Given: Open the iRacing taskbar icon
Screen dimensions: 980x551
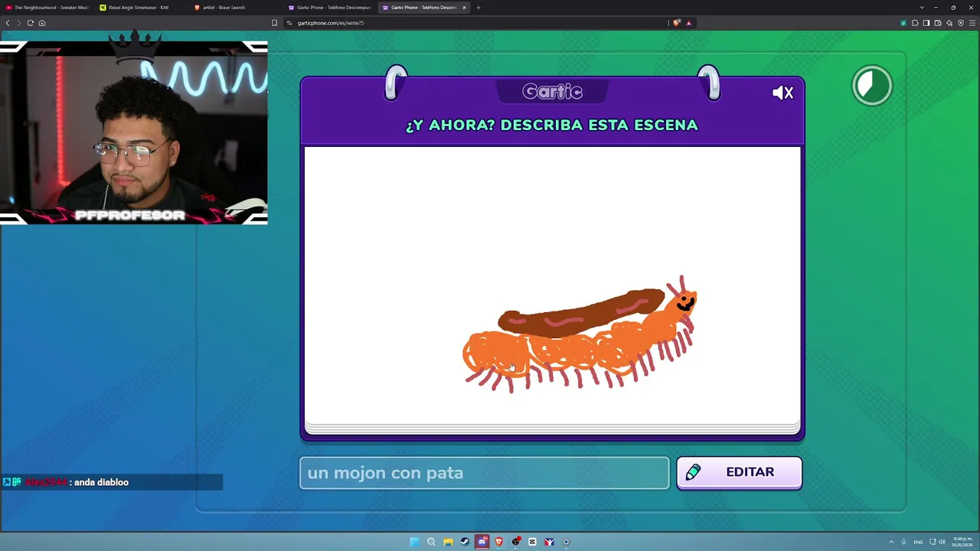Looking at the screenshot, I should pyautogui.click(x=549, y=542).
